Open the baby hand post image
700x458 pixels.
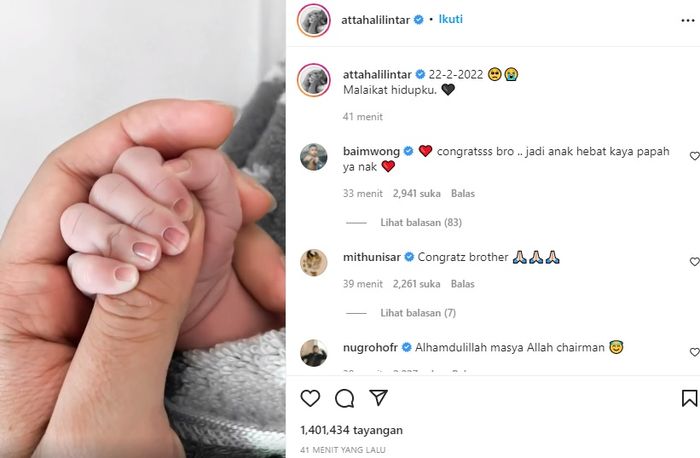(143, 229)
